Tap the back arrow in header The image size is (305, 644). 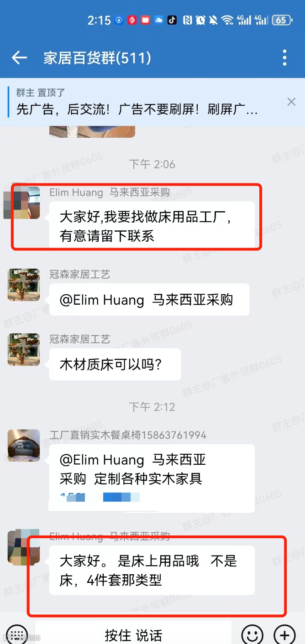[19, 58]
